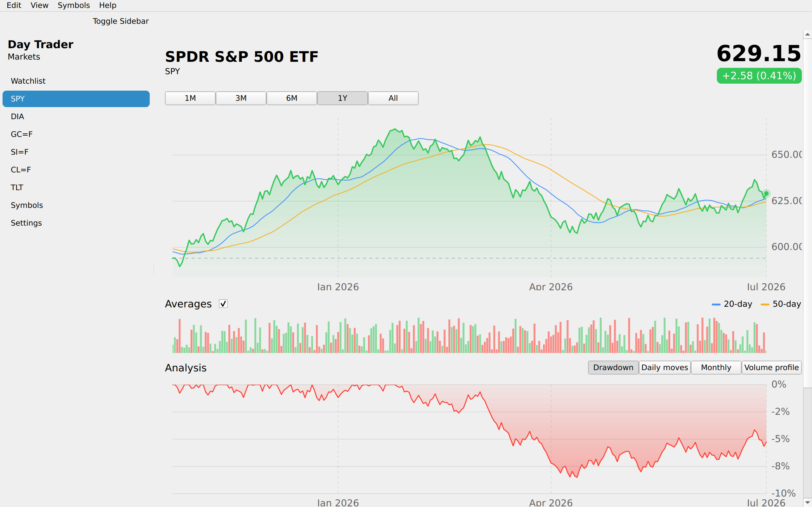
Task: Show the Monthly analysis view
Action: [716, 368]
